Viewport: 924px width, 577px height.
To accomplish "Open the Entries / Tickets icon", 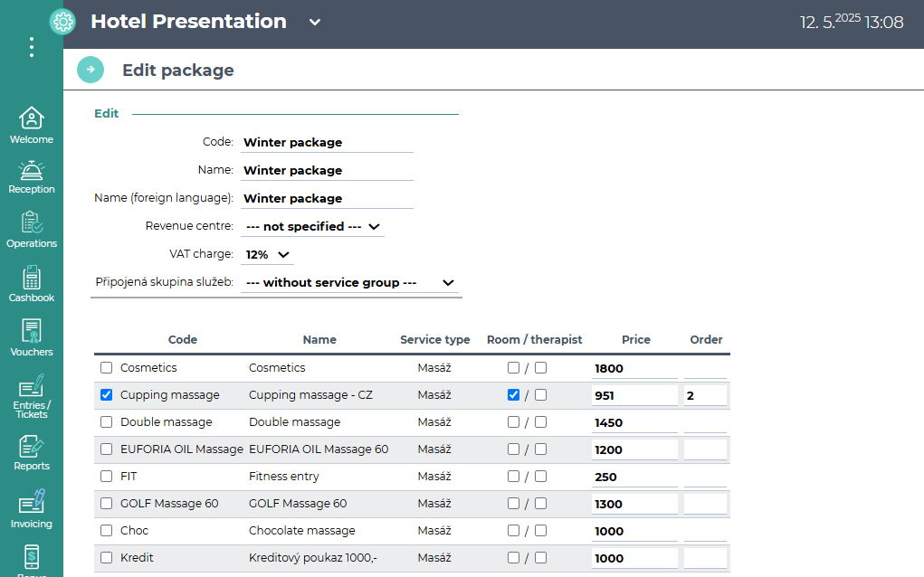I will pyautogui.click(x=32, y=386).
